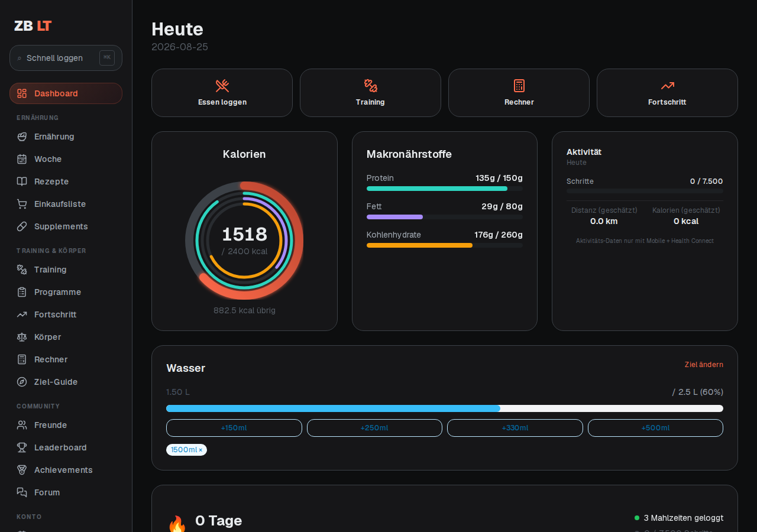Click the 'Aktivität' card heading
Viewport: 757px width, 532px height.
point(584,152)
